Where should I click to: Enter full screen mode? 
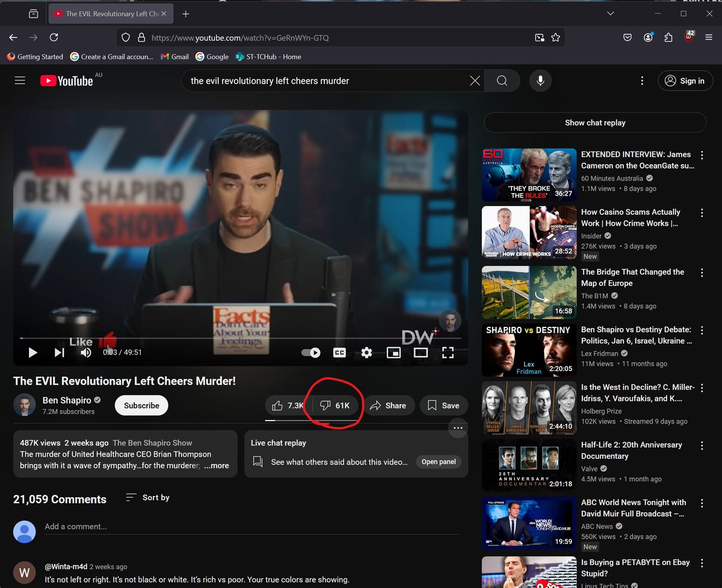(448, 353)
